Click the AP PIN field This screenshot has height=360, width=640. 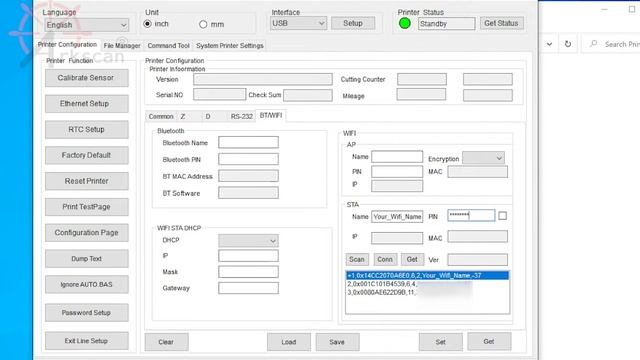[x=397, y=171]
